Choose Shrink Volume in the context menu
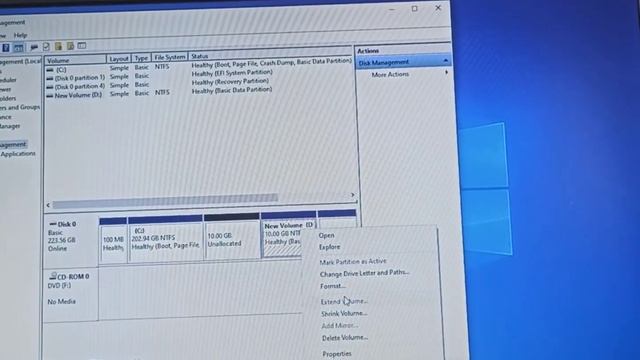This screenshot has width=640, height=360. point(344,313)
